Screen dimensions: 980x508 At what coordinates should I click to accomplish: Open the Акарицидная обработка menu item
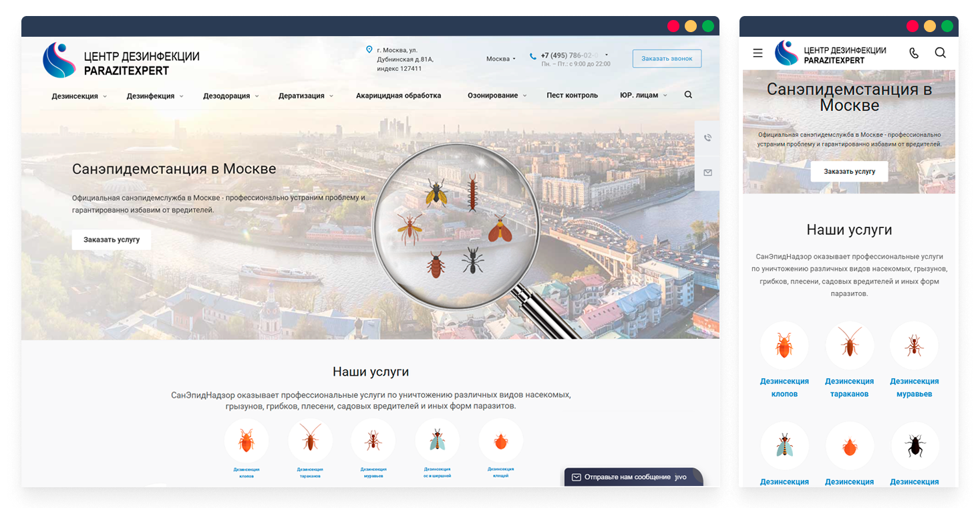[x=398, y=96]
